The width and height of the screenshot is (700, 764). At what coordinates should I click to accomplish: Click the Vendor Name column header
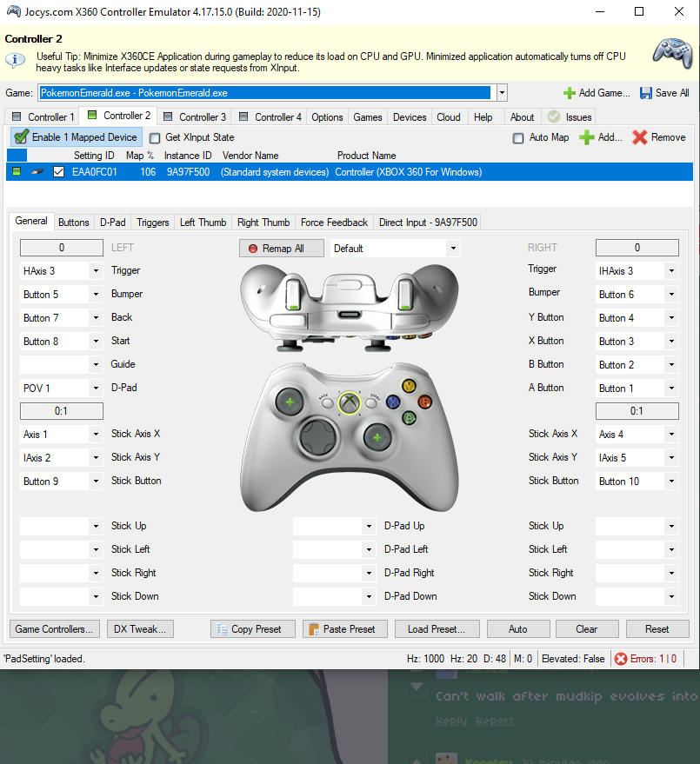(x=250, y=156)
